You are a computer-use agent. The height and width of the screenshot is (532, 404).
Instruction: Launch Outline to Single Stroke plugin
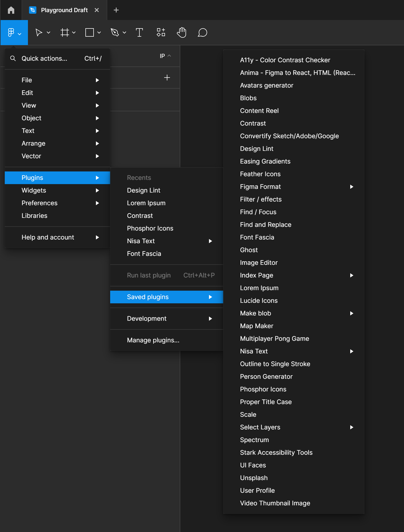[294, 364]
